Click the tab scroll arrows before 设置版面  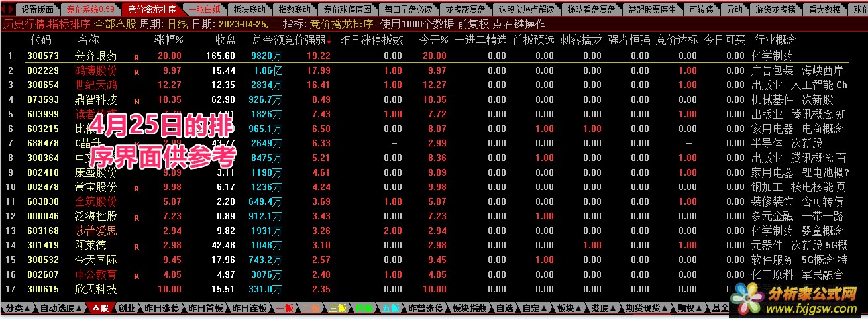coord(7,9)
